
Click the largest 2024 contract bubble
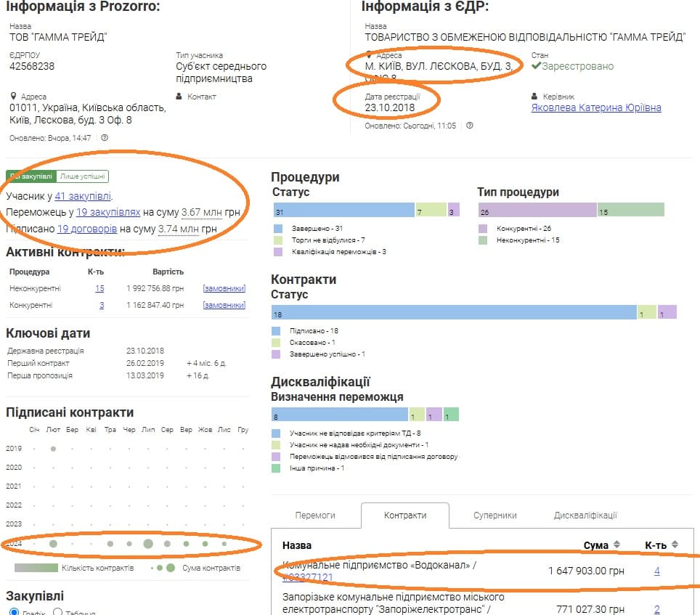(148, 543)
